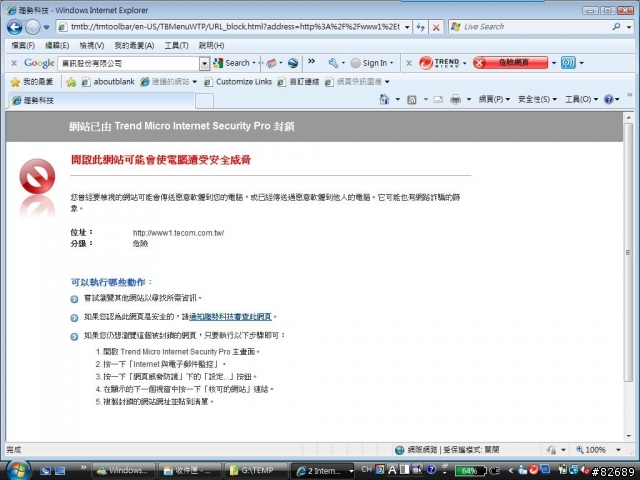Viewport: 640px width, 480px height.
Task: Open the 2 Internet Explorer taskbar group
Action: click(x=322, y=471)
